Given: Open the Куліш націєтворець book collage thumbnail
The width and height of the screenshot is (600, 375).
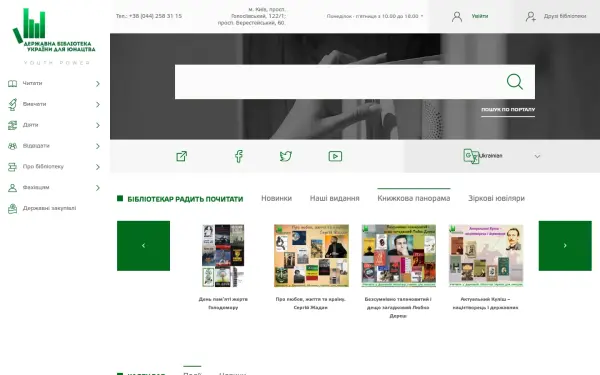Looking at the screenshot, I should pyautogui.click(x=486, y=256).
